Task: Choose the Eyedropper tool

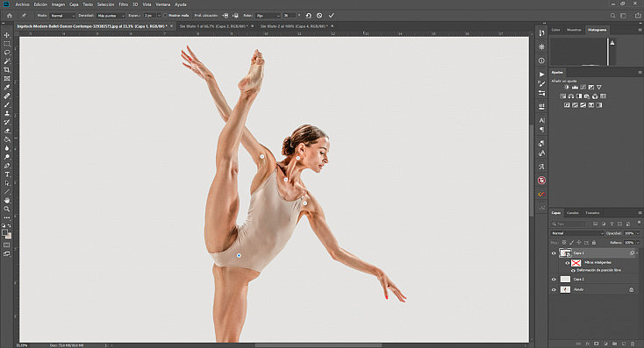Action: 7,88
